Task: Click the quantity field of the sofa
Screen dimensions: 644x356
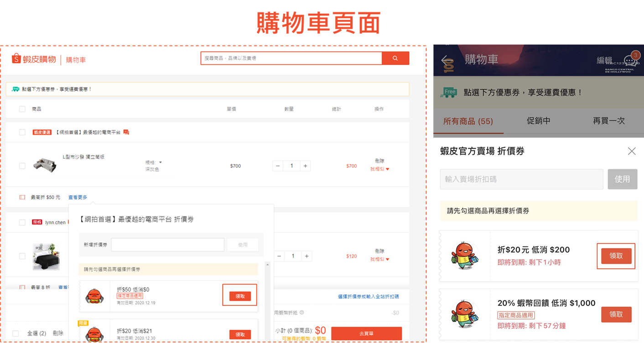Action: pos(291,166)
